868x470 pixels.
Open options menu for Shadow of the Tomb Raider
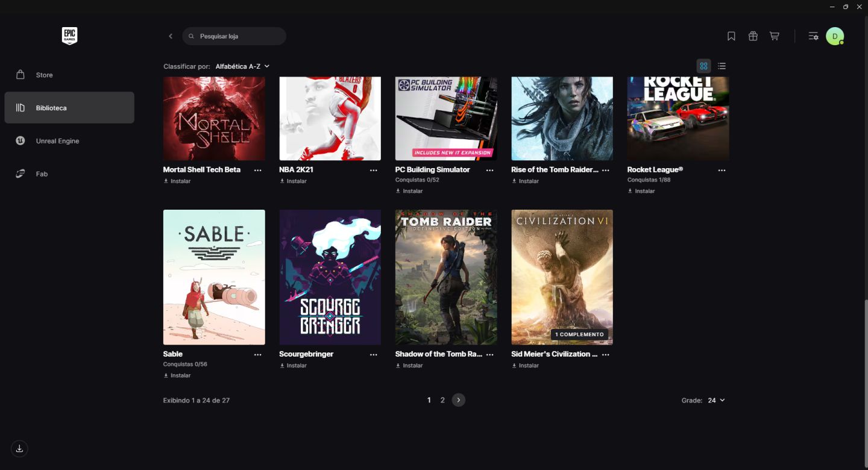490,355
